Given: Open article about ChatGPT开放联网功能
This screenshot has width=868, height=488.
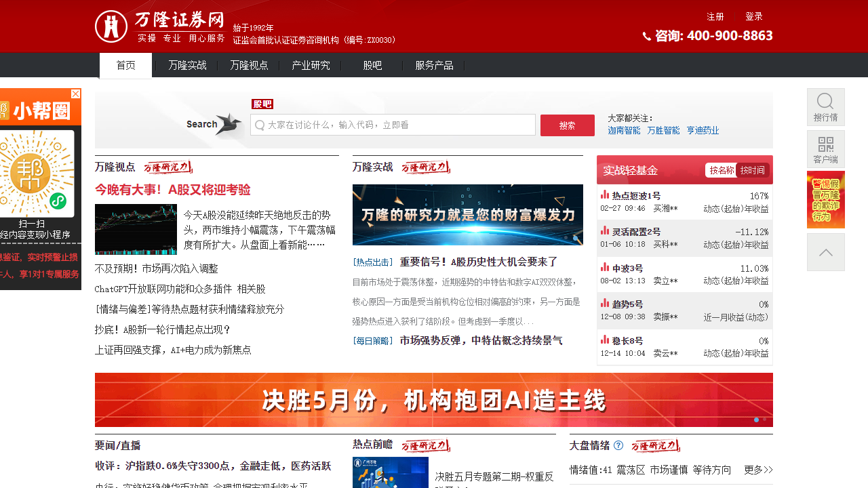Looking at the screenshot, I should [180, 289].
